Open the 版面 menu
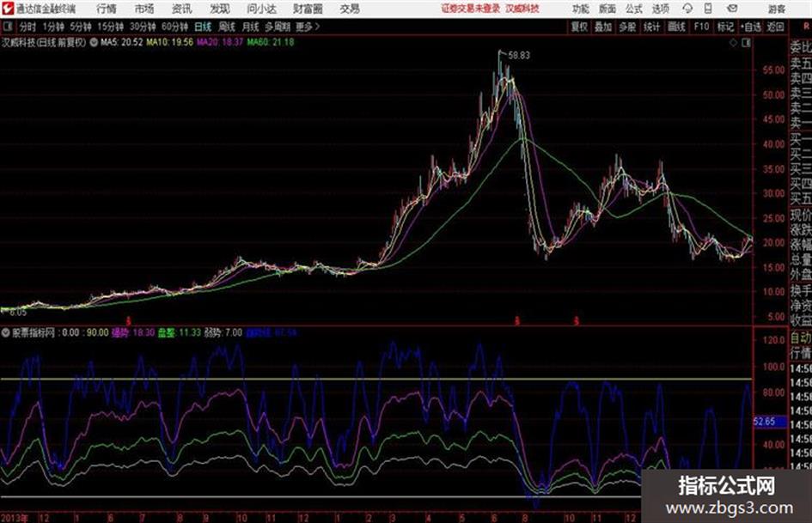Screen dimensions: 812x523 [607, 9]
